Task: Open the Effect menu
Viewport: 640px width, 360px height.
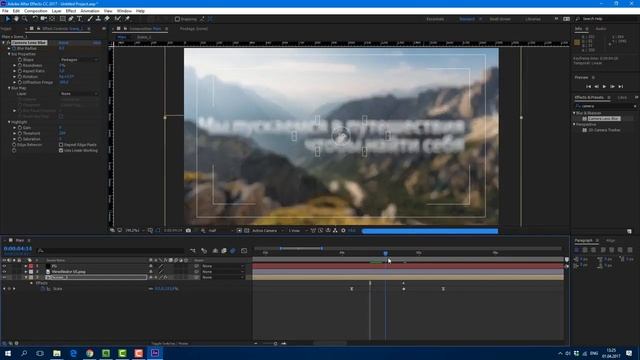Action: 71,11
